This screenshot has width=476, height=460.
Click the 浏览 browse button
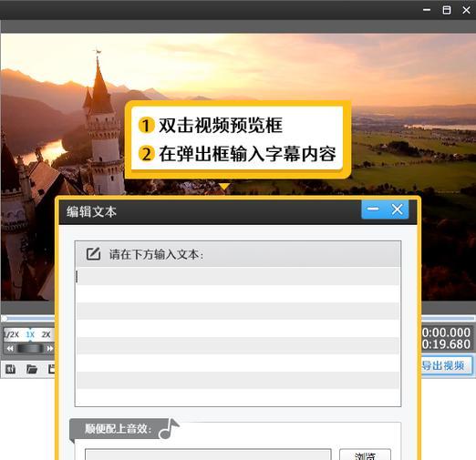365,455
